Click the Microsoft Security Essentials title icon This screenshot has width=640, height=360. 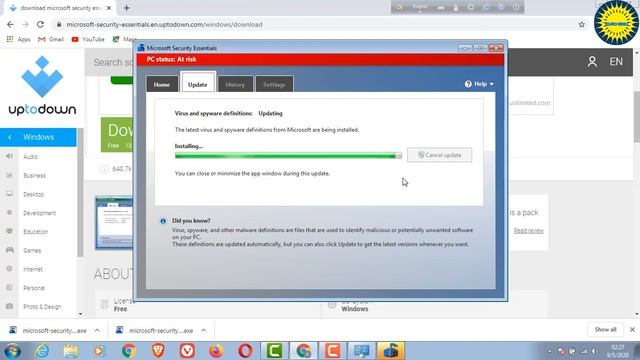pos(141,48)
